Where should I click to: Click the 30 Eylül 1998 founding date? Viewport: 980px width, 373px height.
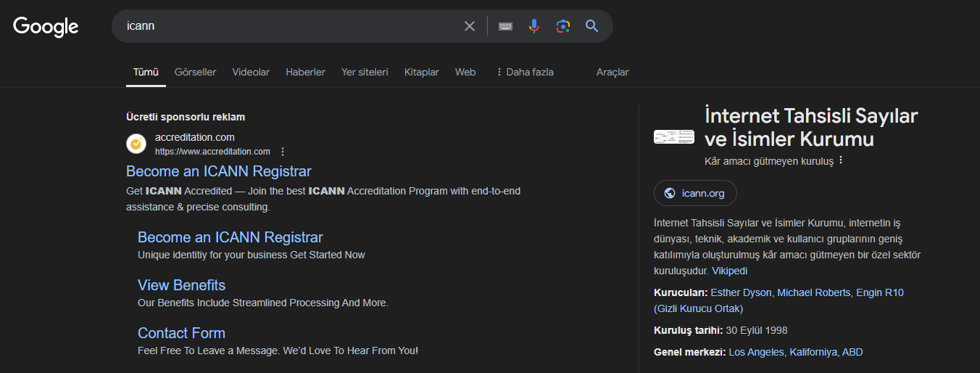(757, 330)
